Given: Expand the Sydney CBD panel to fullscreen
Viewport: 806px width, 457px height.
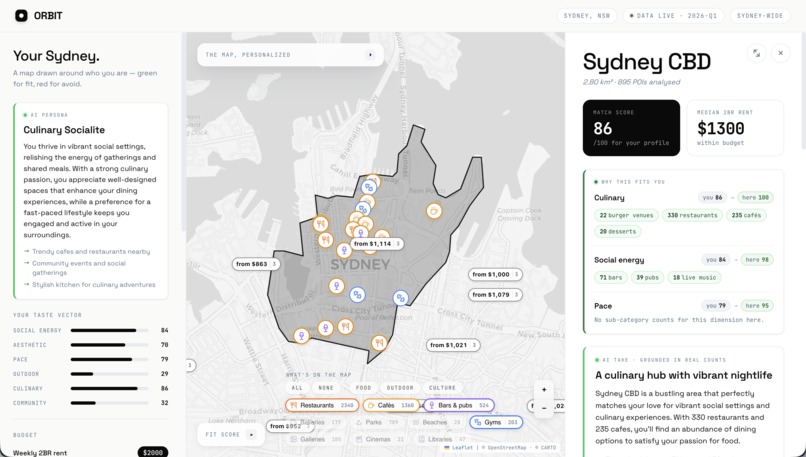Looking at the screenshot, I should pos(756,53).
